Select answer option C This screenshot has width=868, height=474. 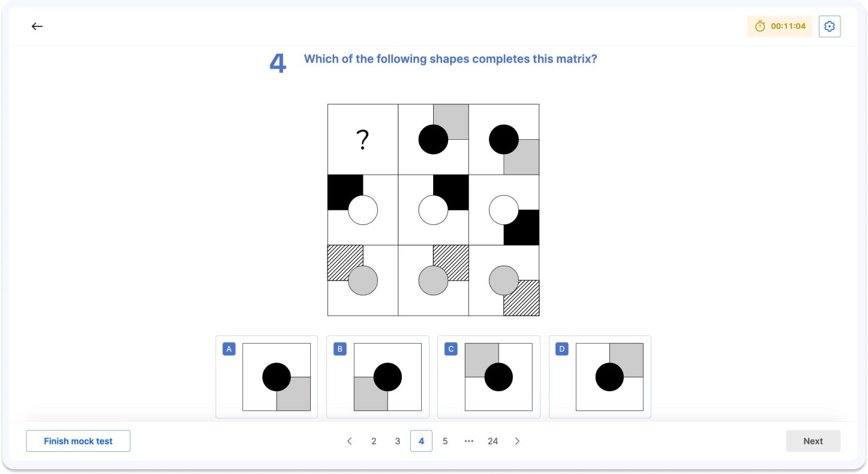pos(488,377)
